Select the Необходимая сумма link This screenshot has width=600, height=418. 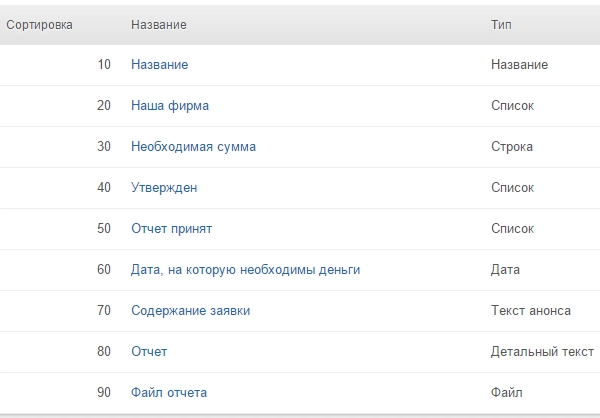(x=193, y=147)
